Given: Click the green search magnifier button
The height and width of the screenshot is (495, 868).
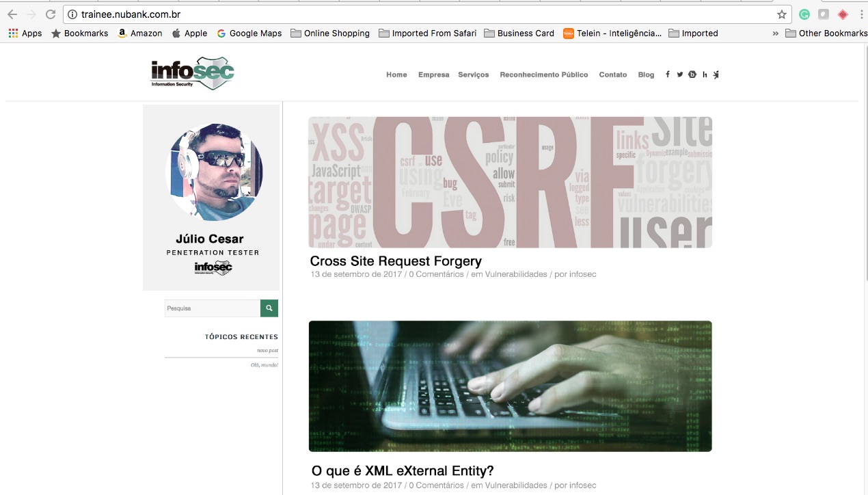Looking at the screenshot, I should (269, 308).
